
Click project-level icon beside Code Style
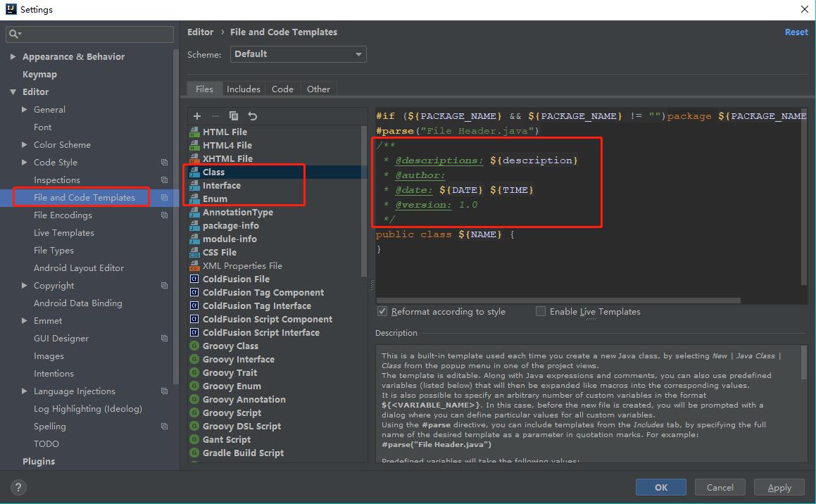click(x=165, y=163)
